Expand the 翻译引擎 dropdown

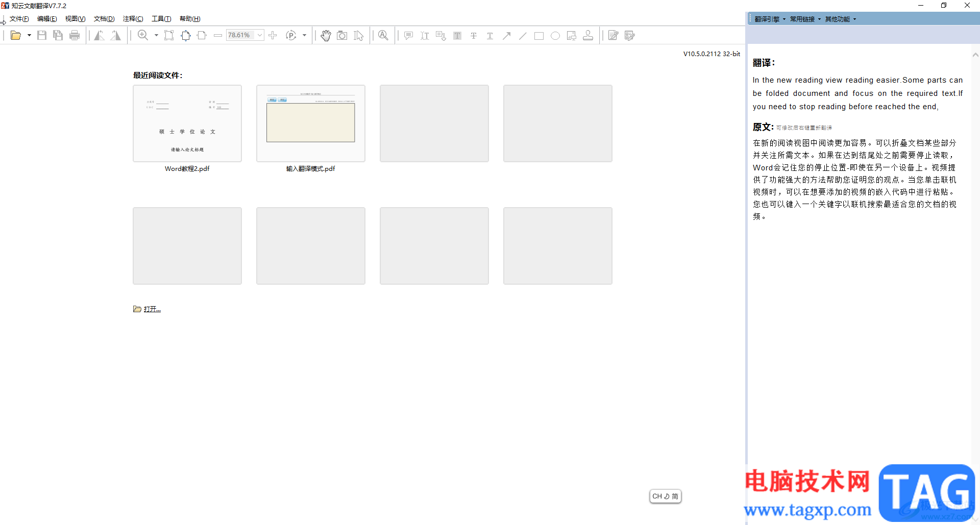coord(770,19)
